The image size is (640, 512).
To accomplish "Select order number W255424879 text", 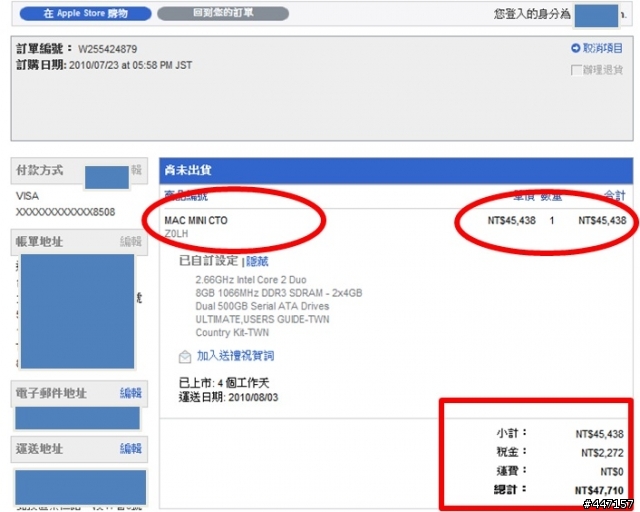I will [x=108, y=49].
